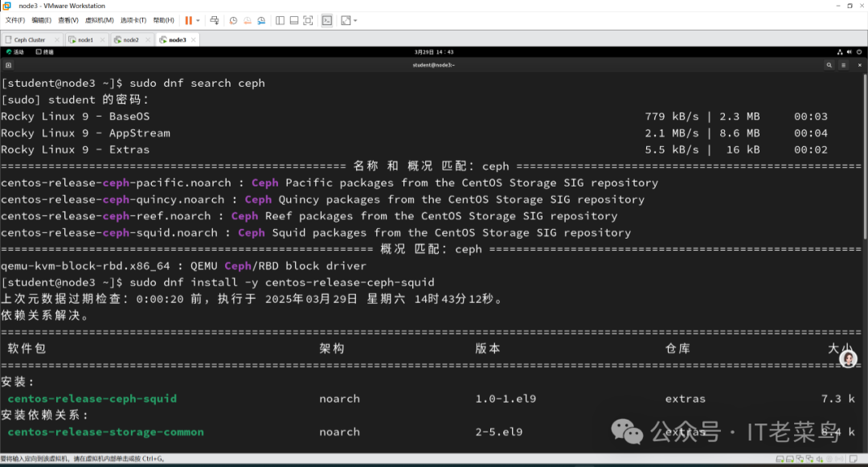Screen dimensions: 868x467
Task: Pause the virtual machine with the orange button
Action: 189,20
